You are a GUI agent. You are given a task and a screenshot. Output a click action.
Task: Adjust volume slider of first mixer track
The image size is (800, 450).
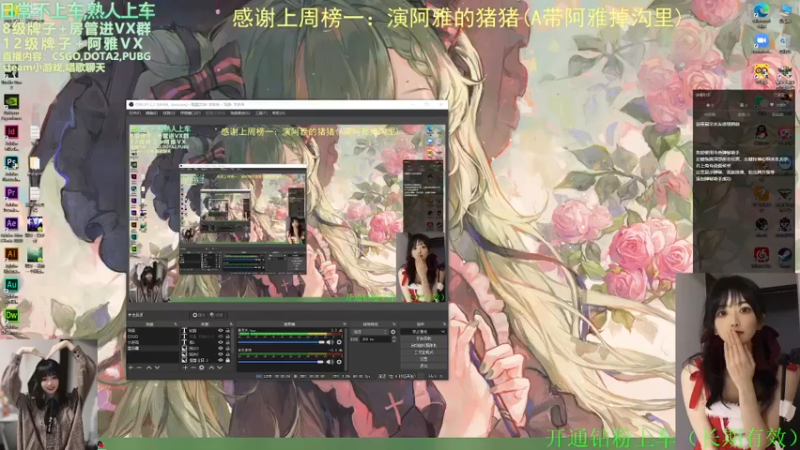tap(281, 342)
